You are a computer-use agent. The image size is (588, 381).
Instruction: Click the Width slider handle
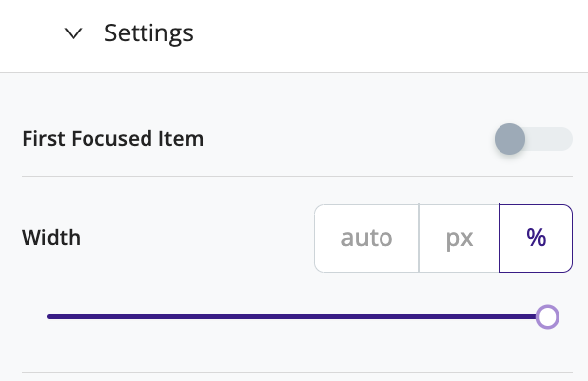(548, 317)
